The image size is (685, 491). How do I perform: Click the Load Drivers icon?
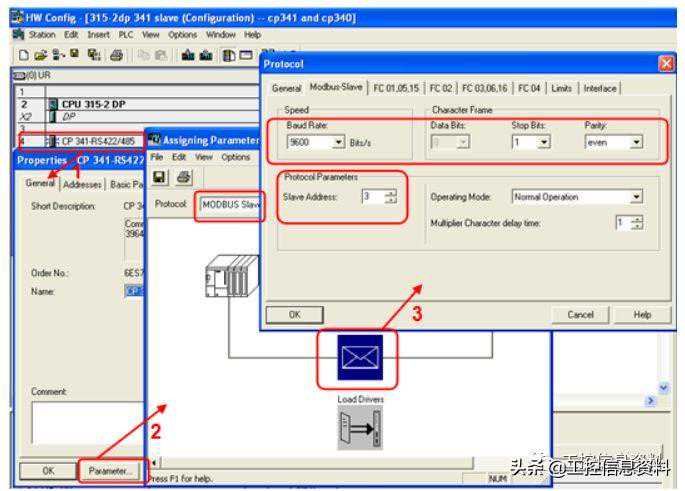click(x=360, y=427)
